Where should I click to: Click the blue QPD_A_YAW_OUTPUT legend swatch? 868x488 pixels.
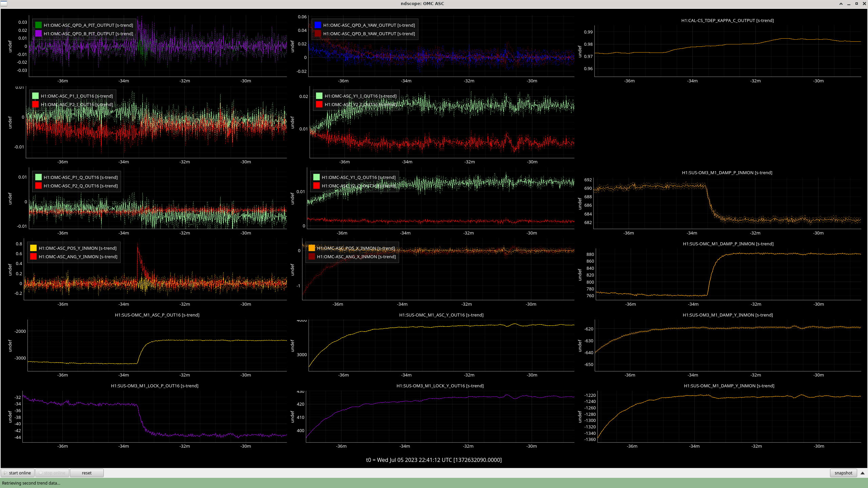[318, 25]
